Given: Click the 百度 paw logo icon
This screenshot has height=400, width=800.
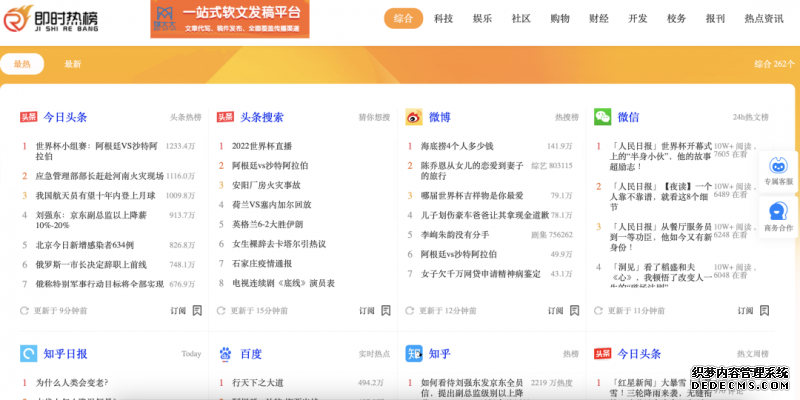Looking at the screenshot, I should (225, 354).
